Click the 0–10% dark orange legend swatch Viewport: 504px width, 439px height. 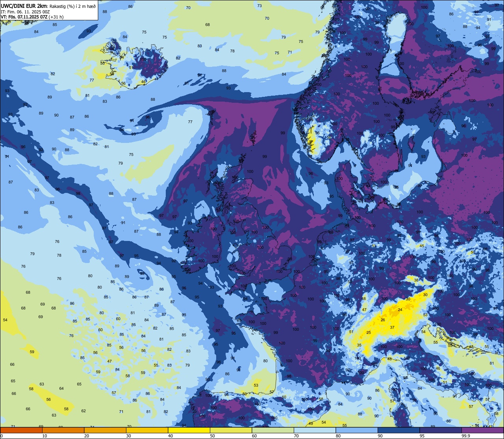pos(21,430)
